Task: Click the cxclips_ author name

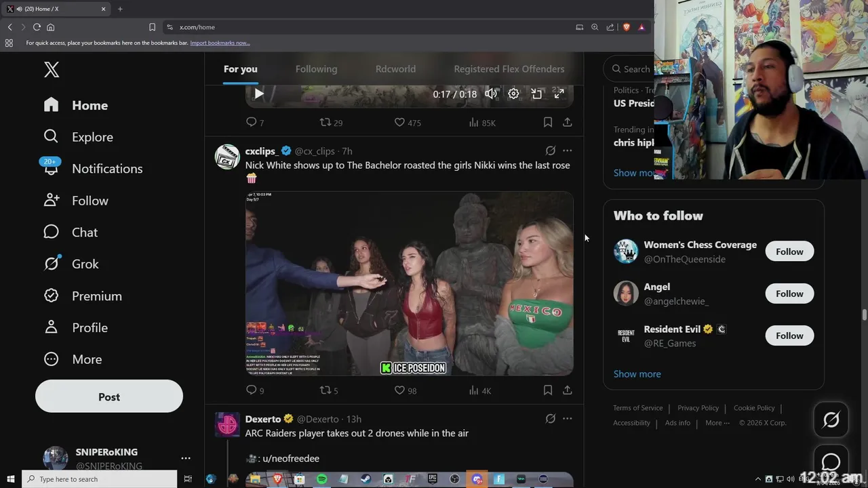Action: click(262, 151)
